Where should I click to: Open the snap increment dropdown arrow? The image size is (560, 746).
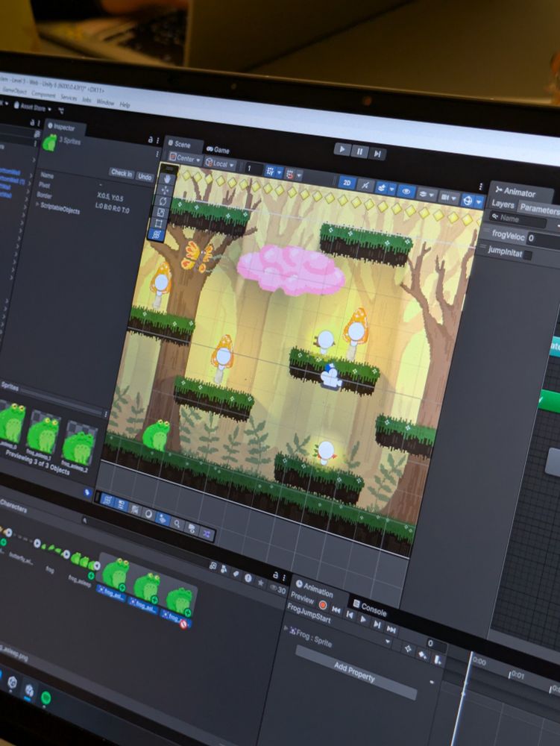coord(299,175)
